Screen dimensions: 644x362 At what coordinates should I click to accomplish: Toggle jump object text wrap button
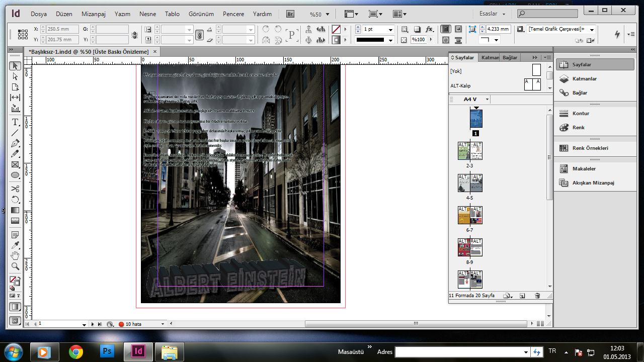458,40
